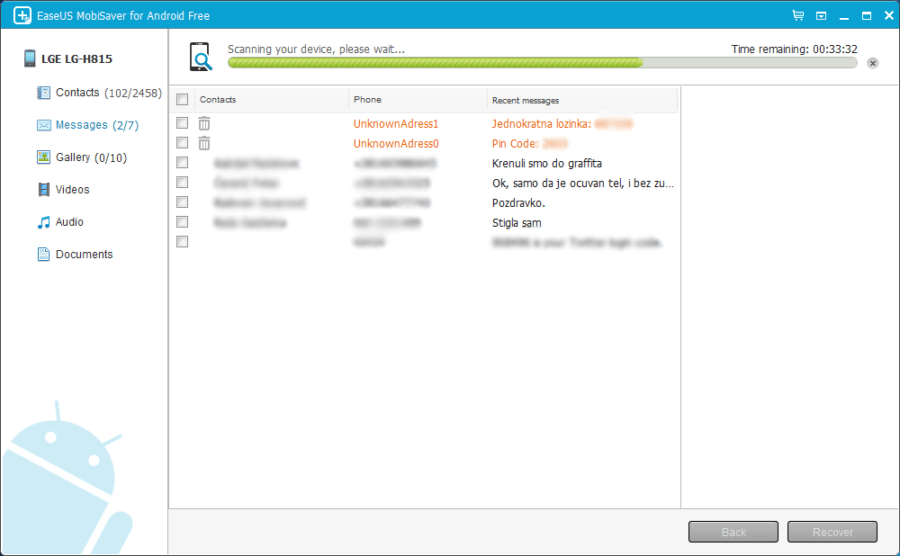The width and height of the screenshot is (900, 556).
Task: Click 'Scanning your device, please wait...' text
Action: coord(316,49)
